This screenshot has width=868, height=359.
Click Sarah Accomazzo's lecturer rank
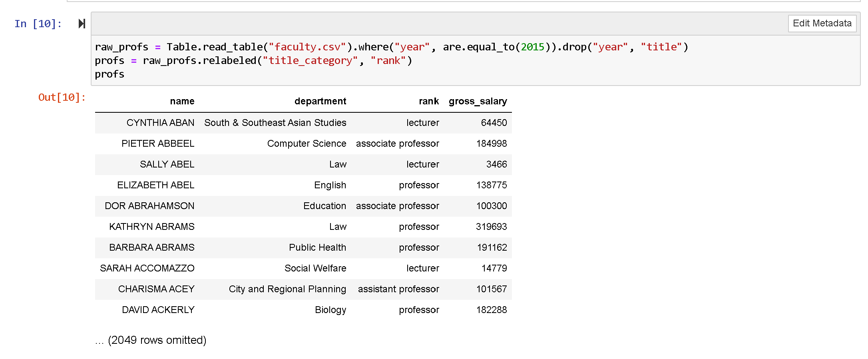coord(423,268)
